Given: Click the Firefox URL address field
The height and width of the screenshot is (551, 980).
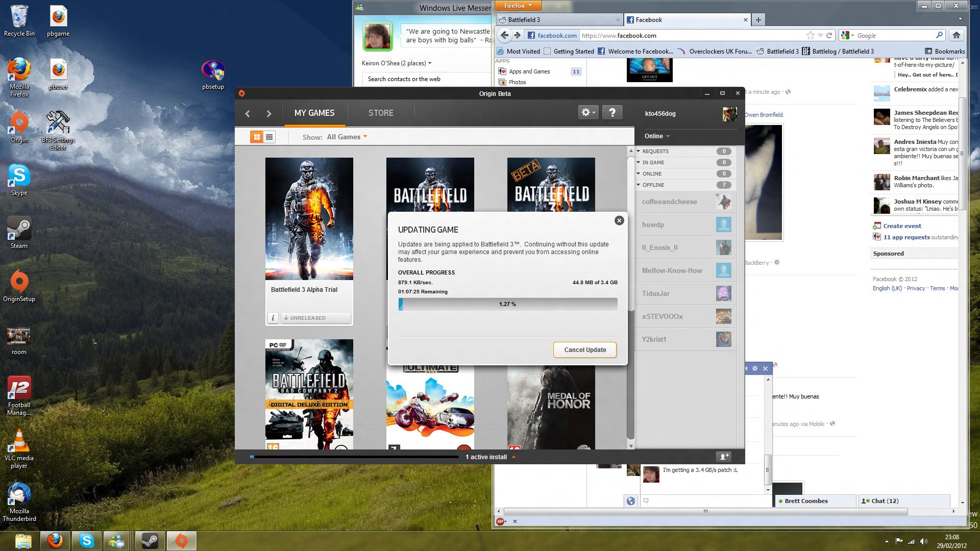Looking at the screenshot, I should (692, 35).
